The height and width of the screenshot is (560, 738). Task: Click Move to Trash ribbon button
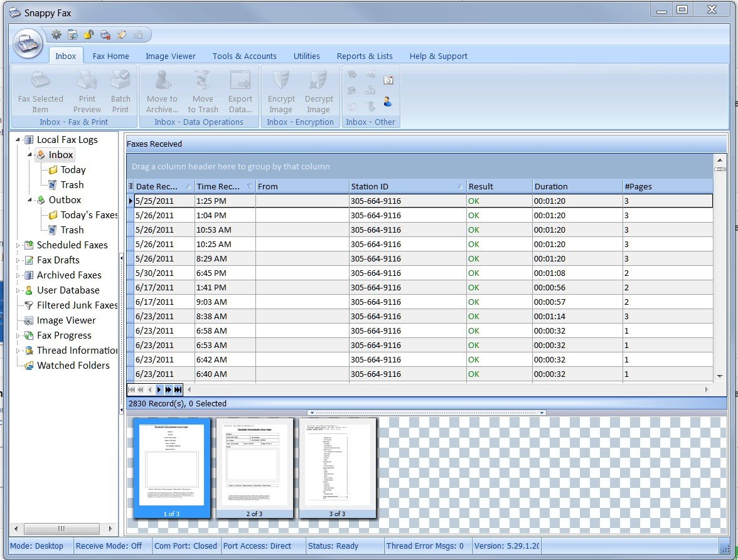click(x=203, y=91)
